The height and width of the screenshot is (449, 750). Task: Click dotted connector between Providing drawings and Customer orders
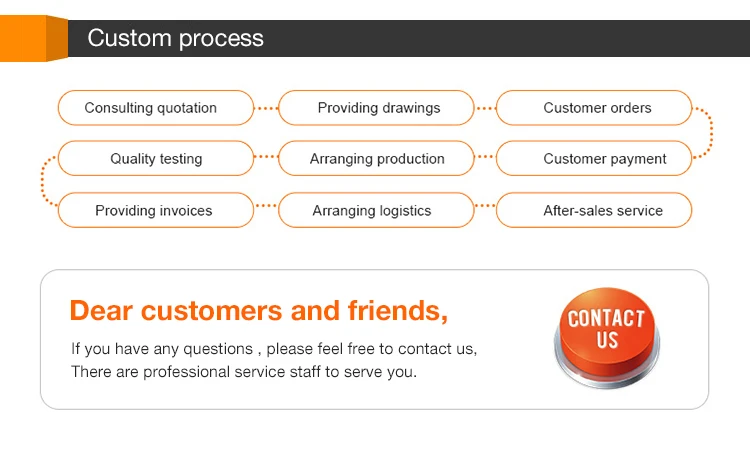click(485, 107)
